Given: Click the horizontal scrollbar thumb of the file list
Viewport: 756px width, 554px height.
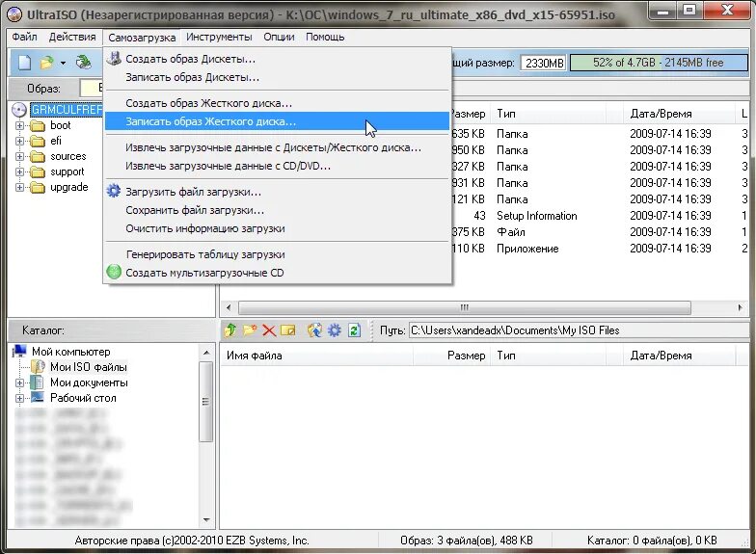Looking at the screenshot, I should point(465,307).
